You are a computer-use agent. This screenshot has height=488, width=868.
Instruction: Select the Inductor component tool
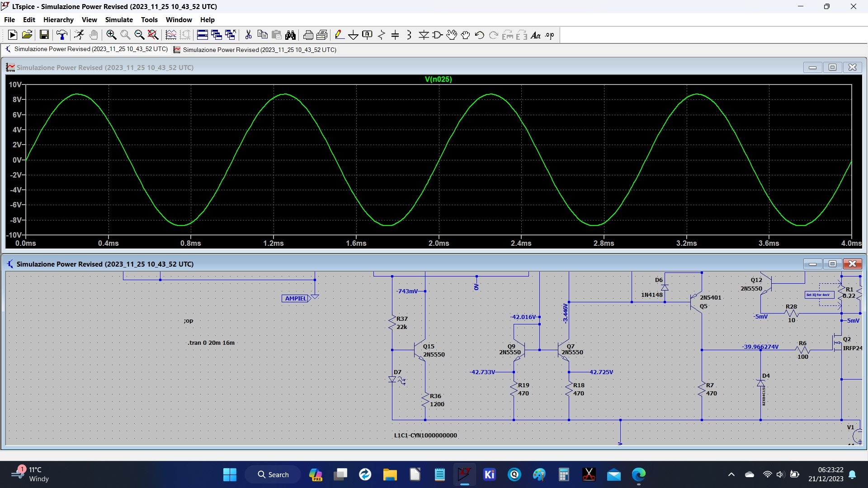pyautogui.click(x=409, y=35)
